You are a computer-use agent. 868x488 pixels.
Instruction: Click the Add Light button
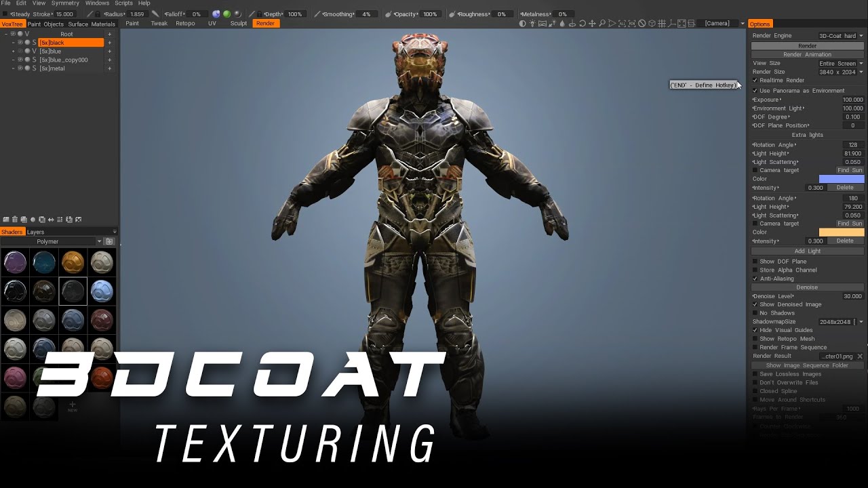coord(807,251)
